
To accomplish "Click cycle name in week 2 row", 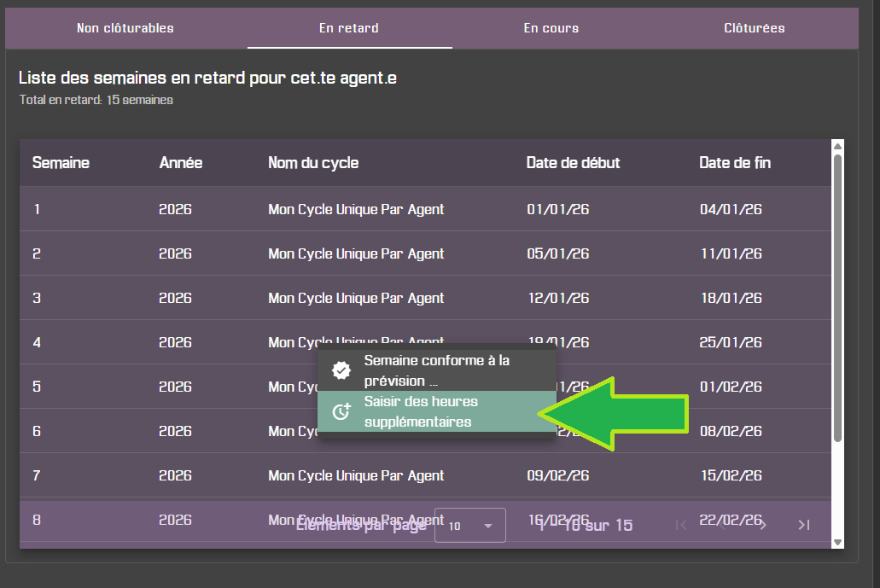I will tap(356, 253).
